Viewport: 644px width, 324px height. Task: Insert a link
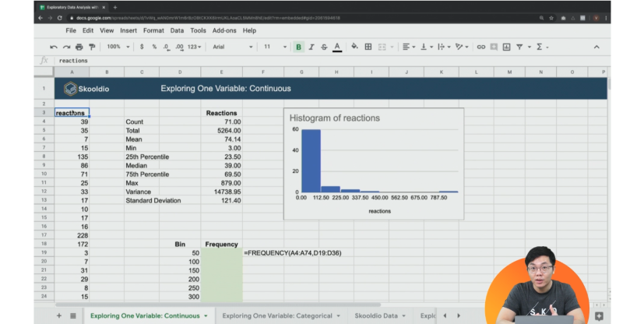pyautogui.click(x=481, y=47)
